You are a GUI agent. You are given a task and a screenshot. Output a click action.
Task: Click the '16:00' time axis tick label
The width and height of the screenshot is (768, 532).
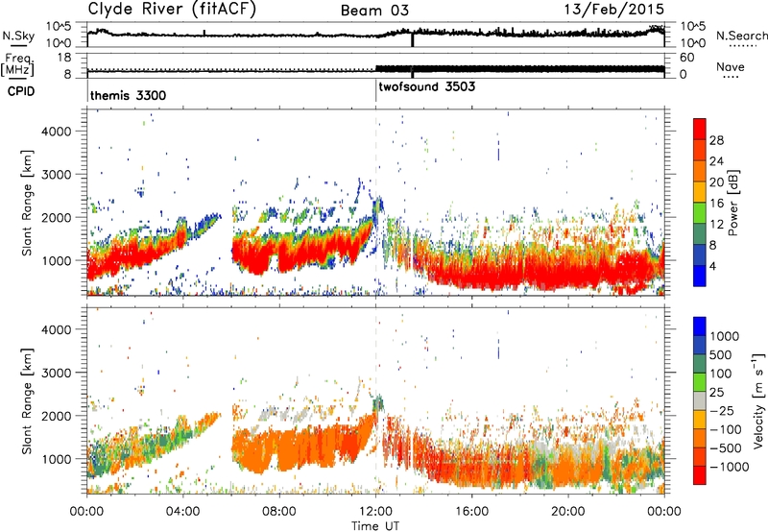click(471, 512)
